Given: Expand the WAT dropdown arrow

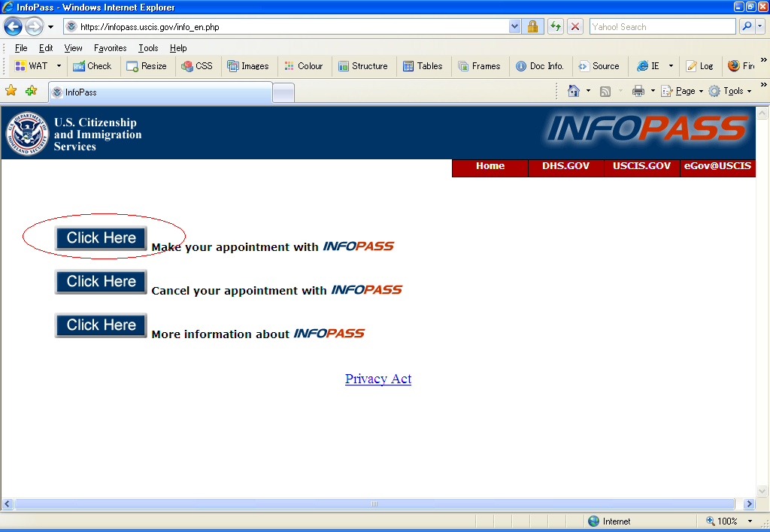Looking at the screenshot, I should pos(59,66).
